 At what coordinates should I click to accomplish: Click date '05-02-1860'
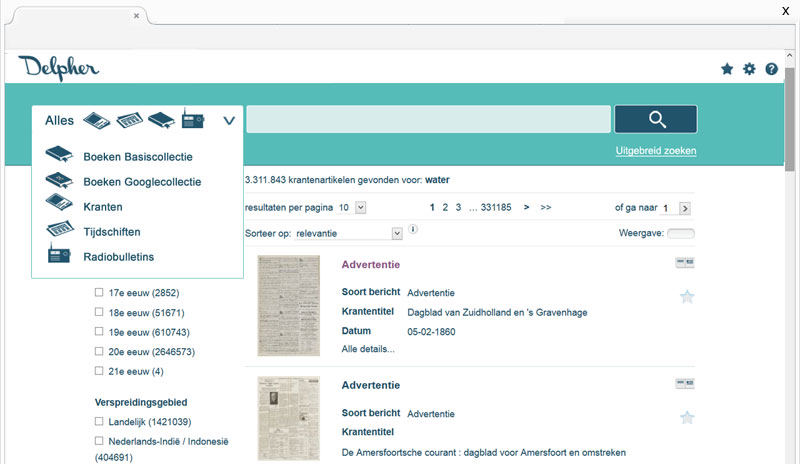[431, 332]
